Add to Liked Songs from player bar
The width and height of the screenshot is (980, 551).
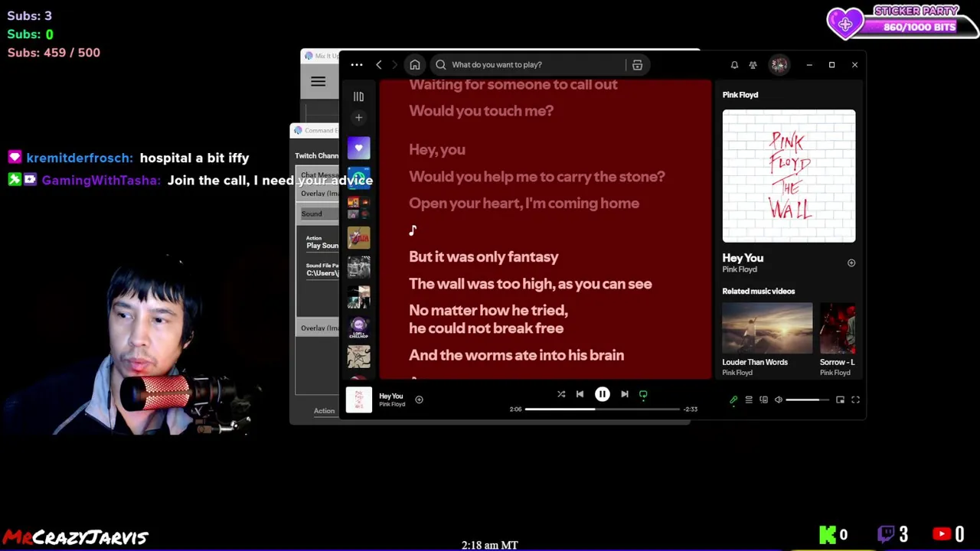click(419, 399)
